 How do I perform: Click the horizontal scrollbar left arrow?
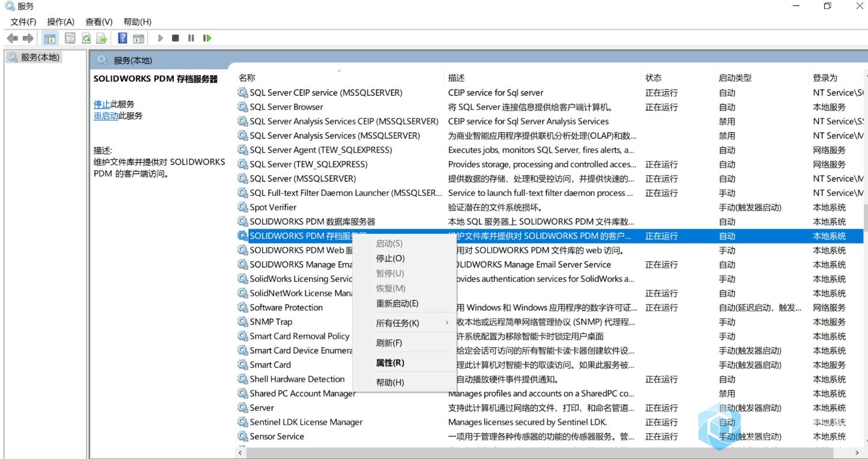click(x=240, y=453)
